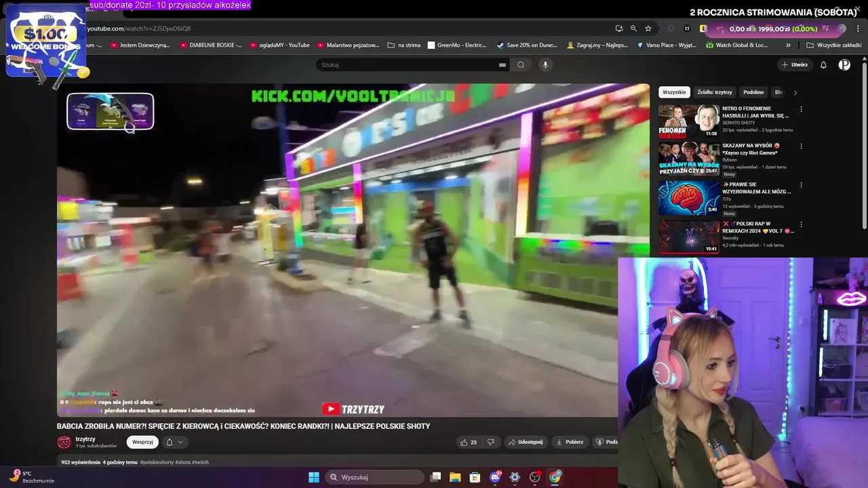Image resolution: width=868 pixels, height=488 pixels.
Task: Open SKAZANY NA WYBÓR video thumbnail
Action: tap(689, 159)
